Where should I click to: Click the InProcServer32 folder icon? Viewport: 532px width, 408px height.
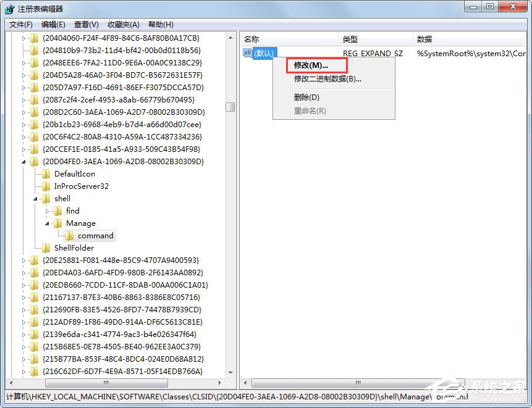45,186
